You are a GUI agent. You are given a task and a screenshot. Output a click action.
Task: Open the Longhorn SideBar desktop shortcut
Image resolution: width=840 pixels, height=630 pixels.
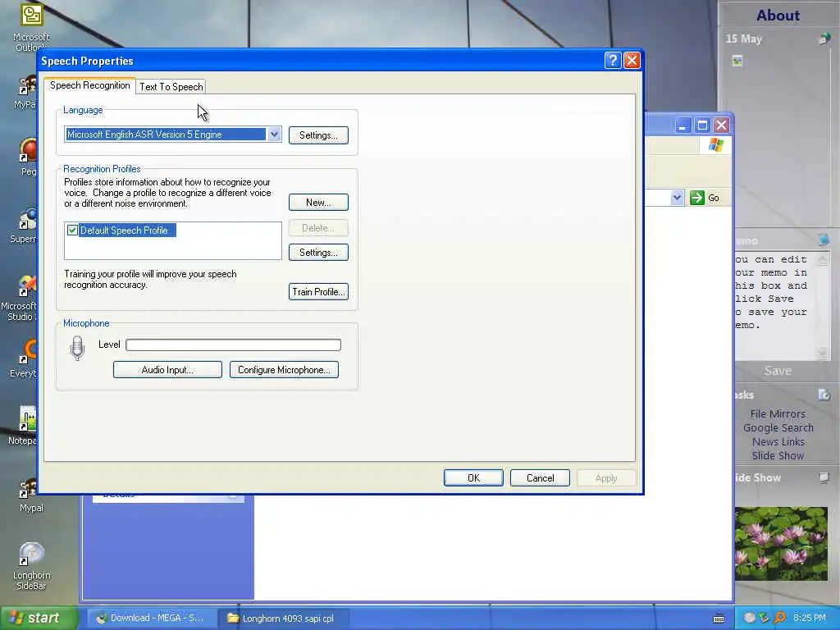[x=31, y=566]
